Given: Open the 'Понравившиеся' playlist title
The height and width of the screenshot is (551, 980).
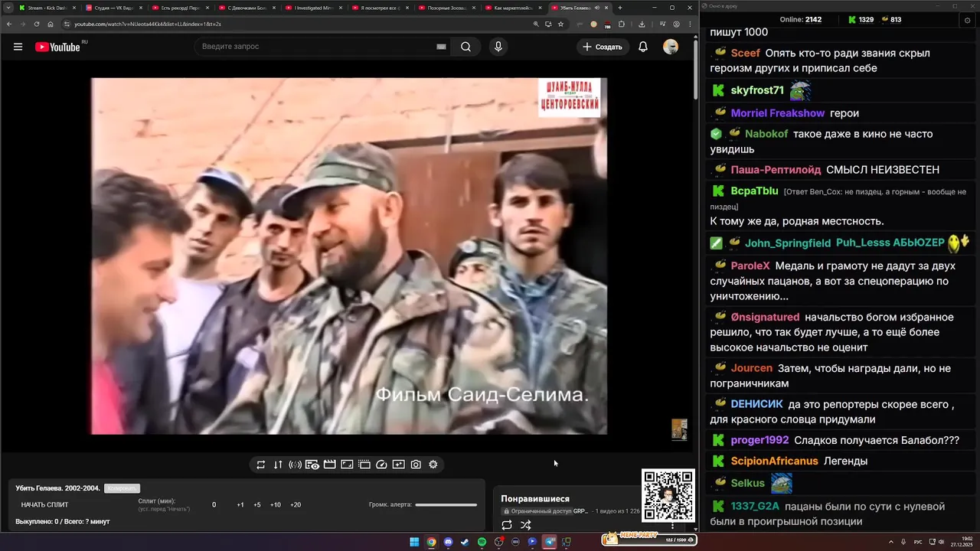Looking at the screenshot, I should [535, 499].
